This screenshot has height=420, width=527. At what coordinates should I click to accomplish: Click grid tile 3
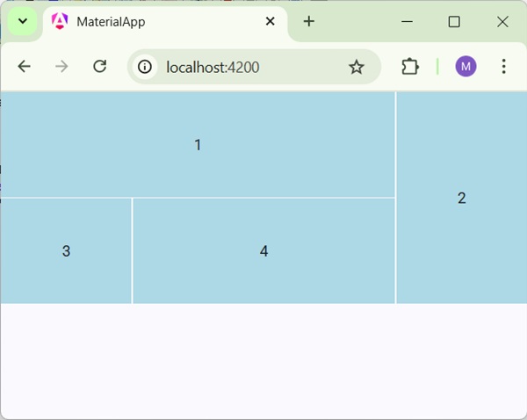66,251
